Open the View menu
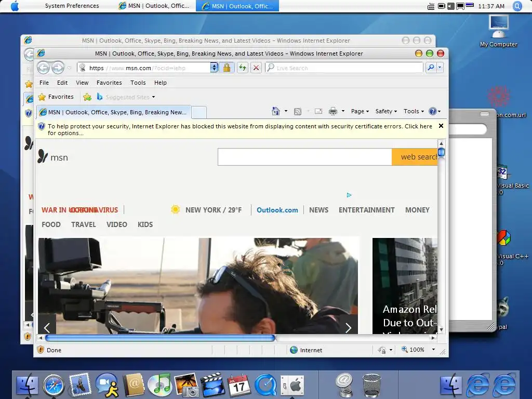The image size is (532, 399). click(x=82, y=83)
